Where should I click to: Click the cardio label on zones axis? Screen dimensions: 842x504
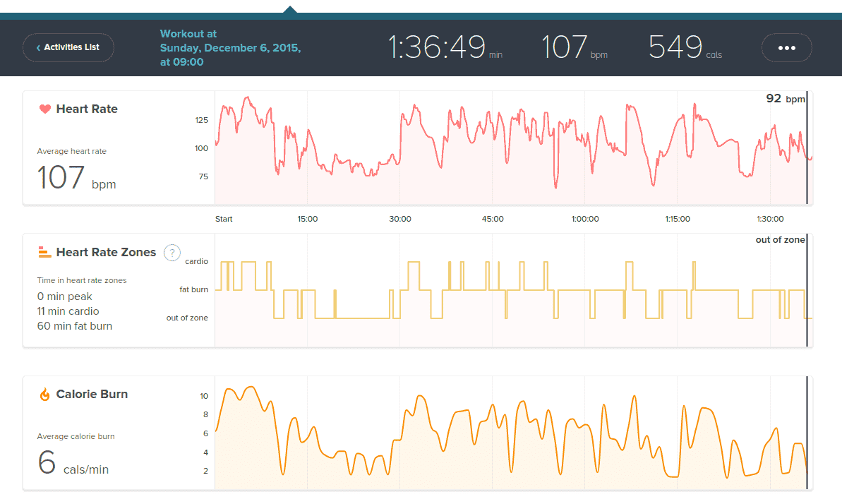pyautogui.click(x=196, y=261)
